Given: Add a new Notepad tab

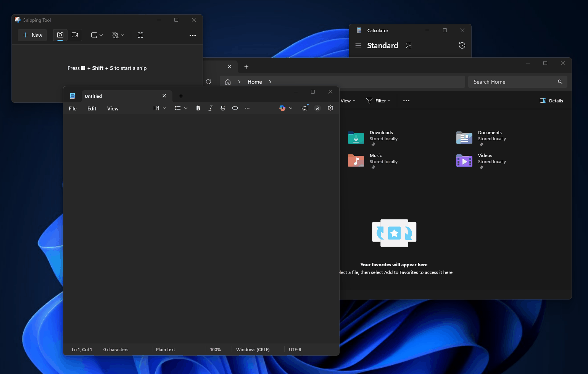Looking at the screenshot, I should tap(181, 96).
